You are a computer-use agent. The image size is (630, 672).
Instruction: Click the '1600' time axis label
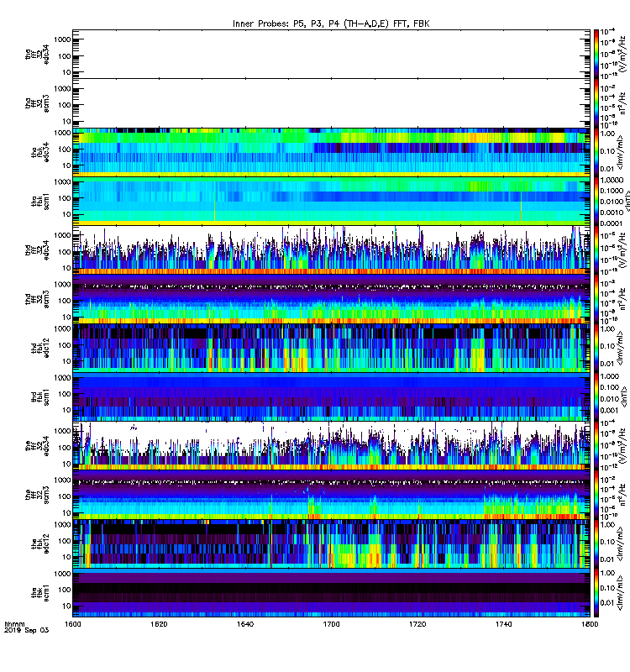[x=72, y=624]
